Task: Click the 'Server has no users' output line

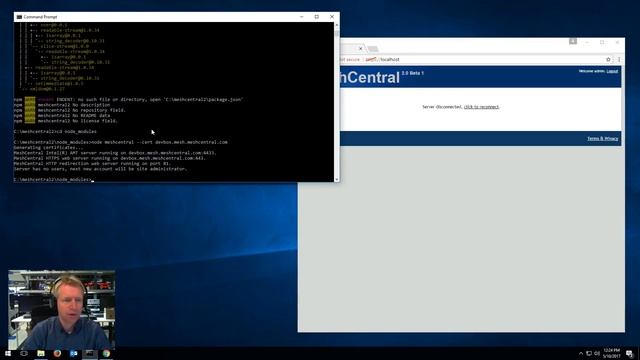Action: click(x=100, y=169)
